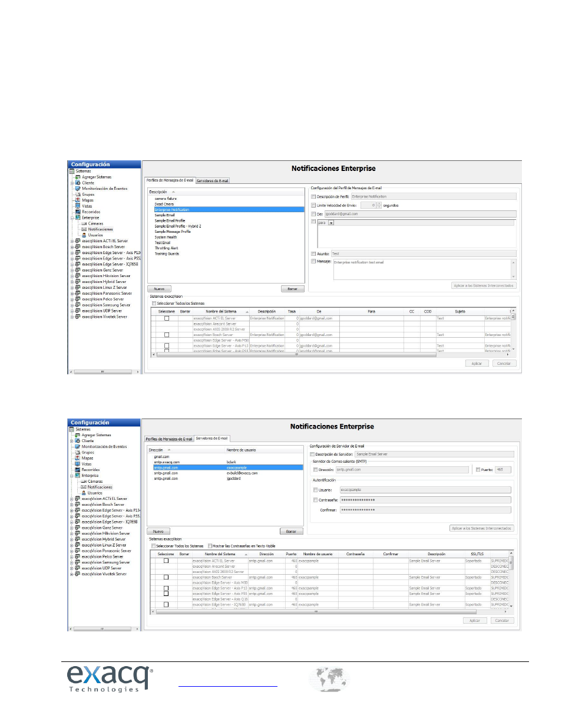The width and height of the screenshot is (562, 728).
Task: Toggle the Puerto checkbox
Action: click(478, 470)
